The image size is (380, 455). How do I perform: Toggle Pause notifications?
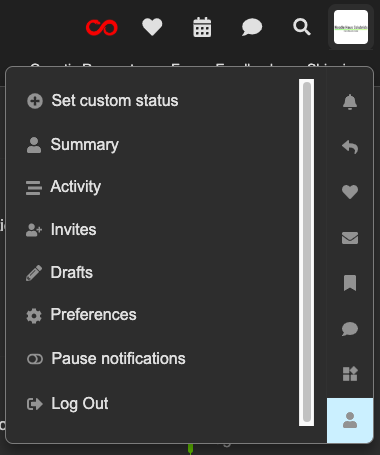106,359
